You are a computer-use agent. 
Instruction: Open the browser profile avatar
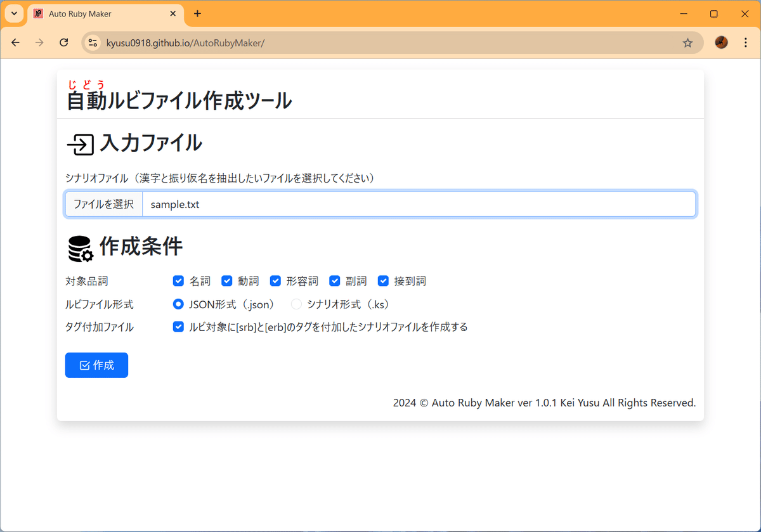[721, 42]
